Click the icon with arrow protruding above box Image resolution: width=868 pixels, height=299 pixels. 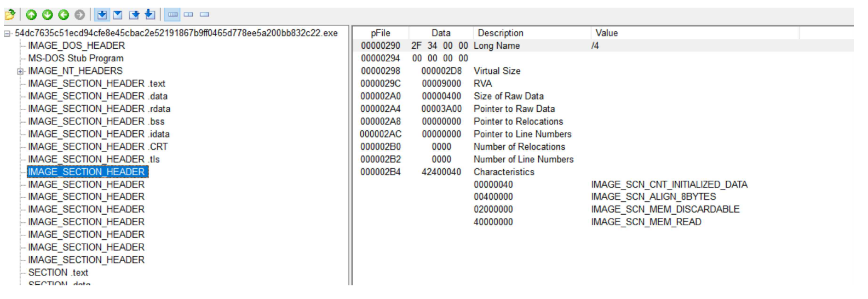[150, 15]
